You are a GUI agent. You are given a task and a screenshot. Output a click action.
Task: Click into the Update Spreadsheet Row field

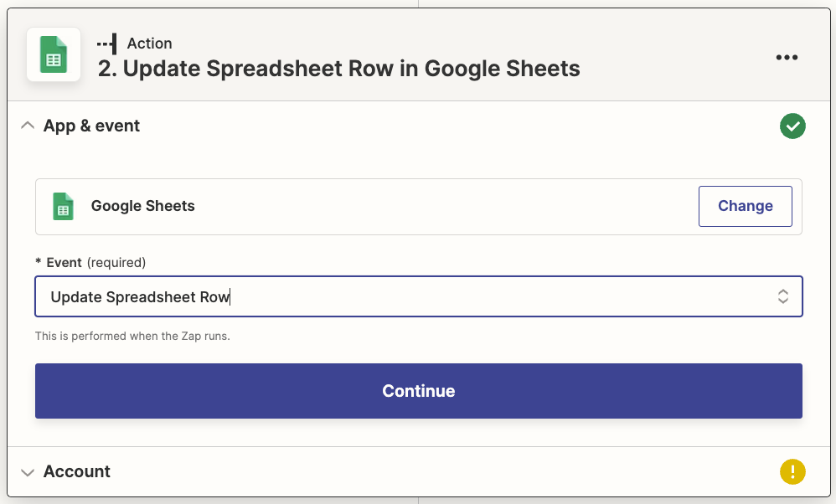click(x=335, y=296)
